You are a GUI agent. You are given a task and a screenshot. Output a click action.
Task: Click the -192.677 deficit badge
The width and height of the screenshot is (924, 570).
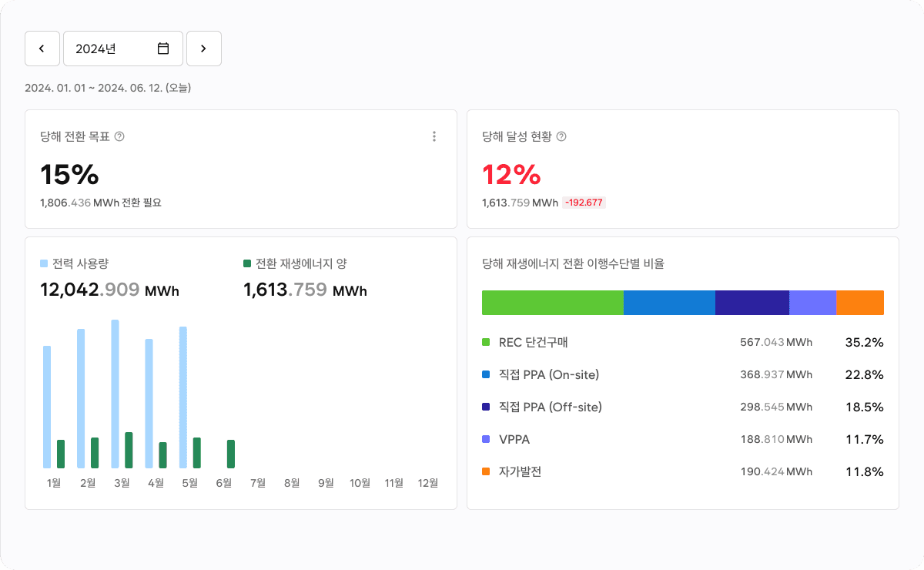tap(584, 202)
